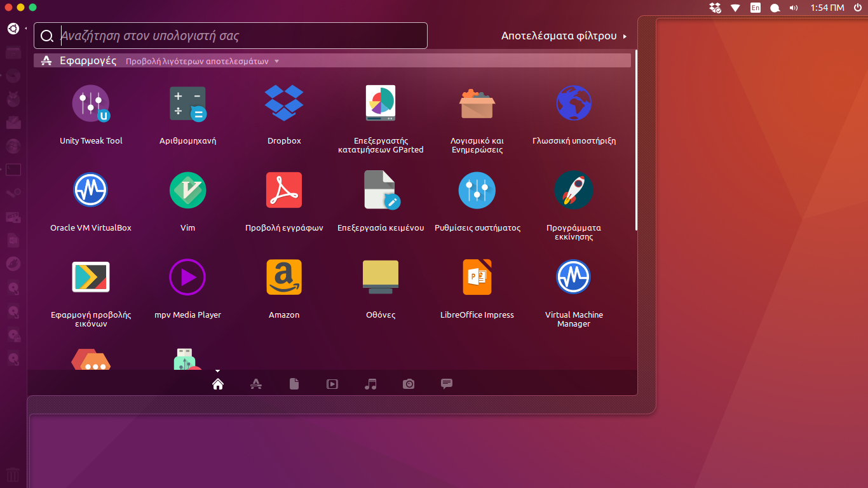The width and height of the screenshot is (868, 488).
Task: Launch the Vim editor icon
Action: tap(187, 190)
